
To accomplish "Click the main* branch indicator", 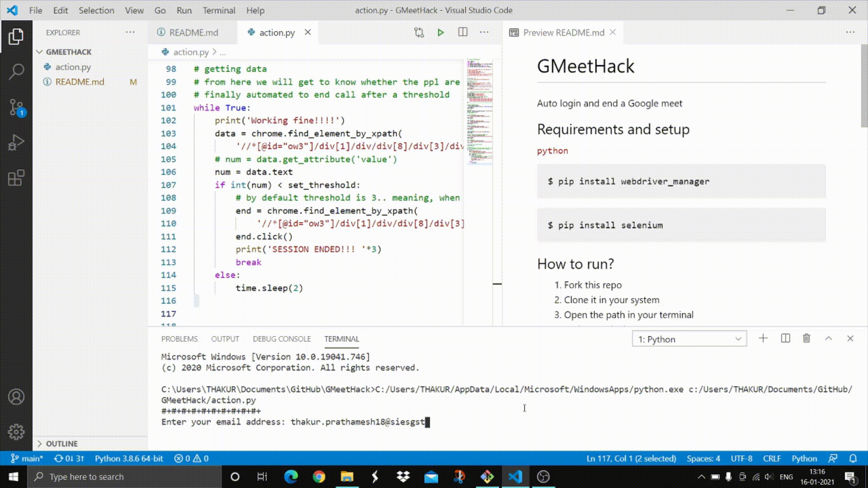I will click(x=27, y=458).
